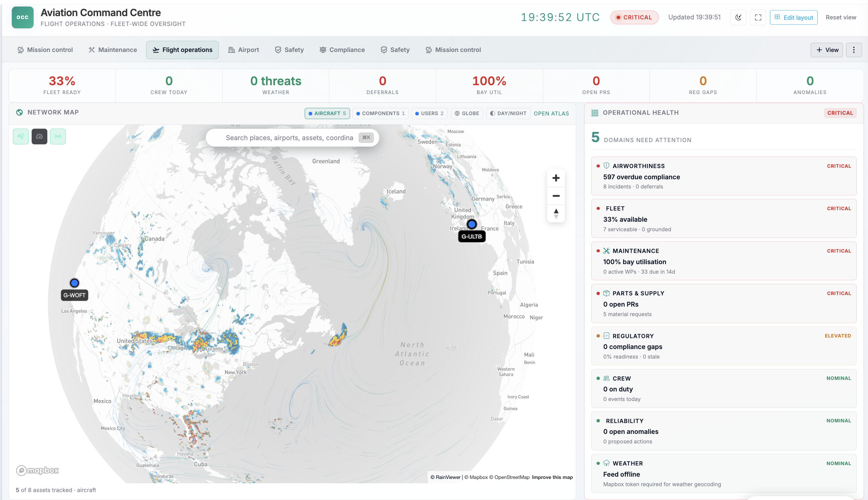Screen dimensions: 868x500
Task: Click the red CRITICAL status pill in header
Action: [634, 17]
